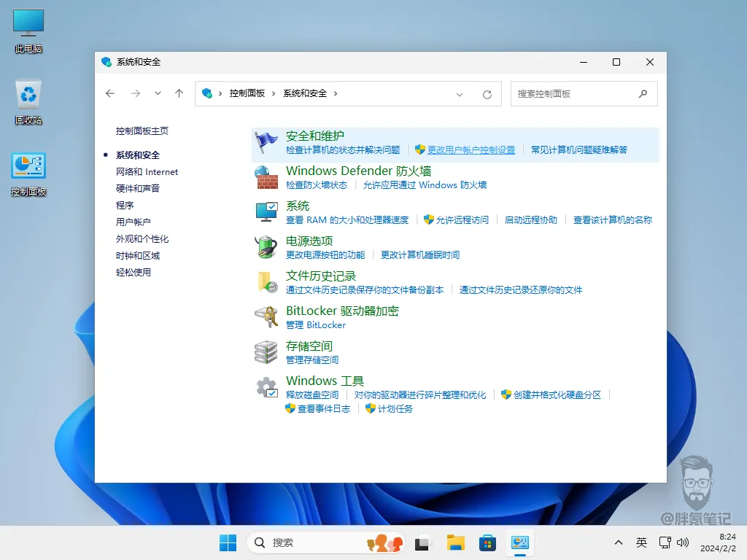
Task: Click 管理存储空间 link
Action: click(x=312, y=360)
